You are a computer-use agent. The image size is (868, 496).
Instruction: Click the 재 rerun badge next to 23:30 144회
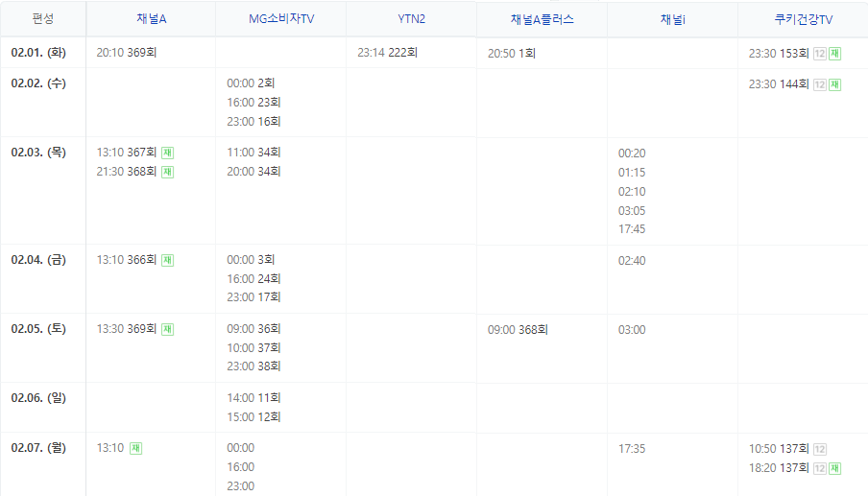tap(834, 84)
